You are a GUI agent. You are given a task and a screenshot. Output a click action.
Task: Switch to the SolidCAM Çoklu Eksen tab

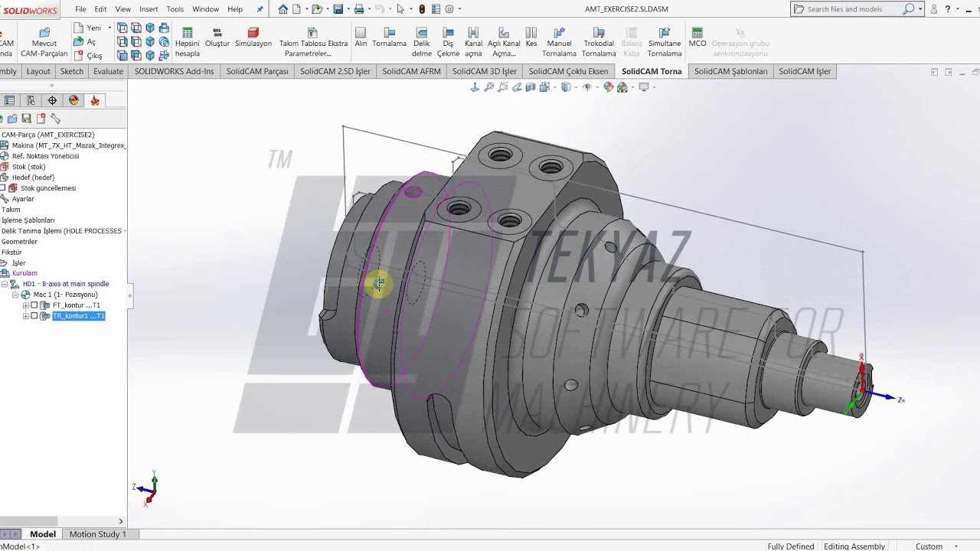(x=569, y=71)
